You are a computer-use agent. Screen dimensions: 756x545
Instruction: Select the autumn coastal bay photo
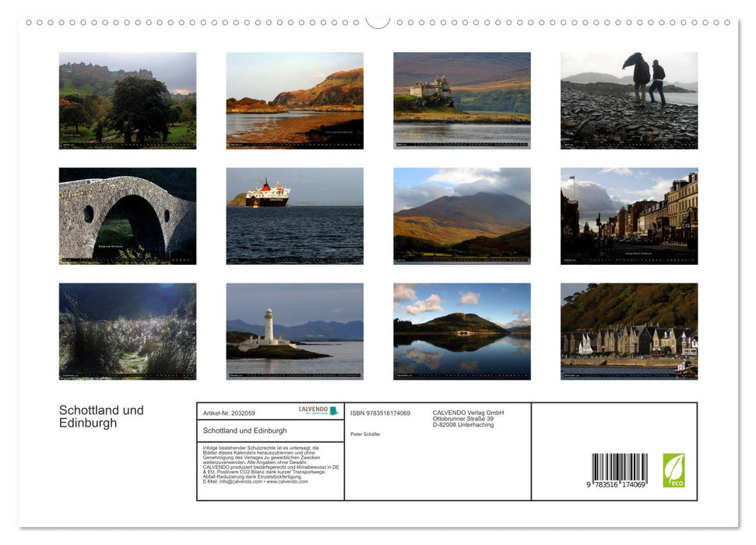coord(293,100)
